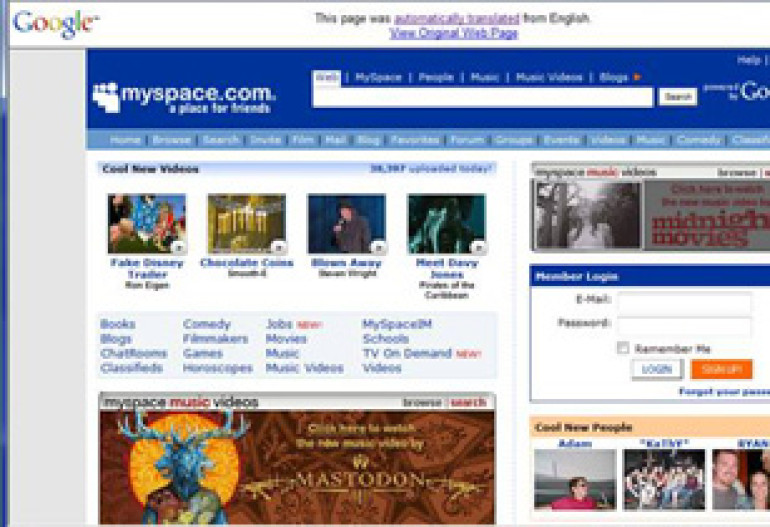This screenshot has width=770, height=527.
Task: Open the Fake Disney Trailer title link
Action: tap(147, 268)
